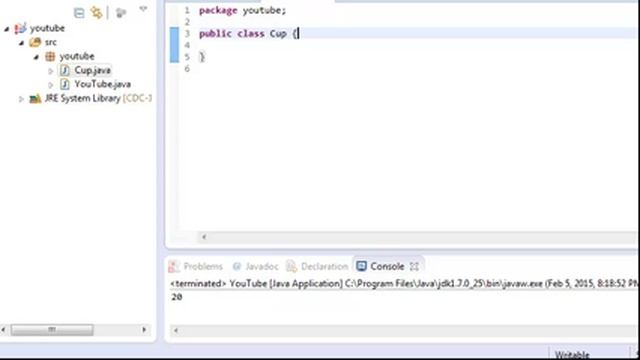Click the editor horizontal scroll left arrow
The image size is (640, 360).
click(204, 237)
